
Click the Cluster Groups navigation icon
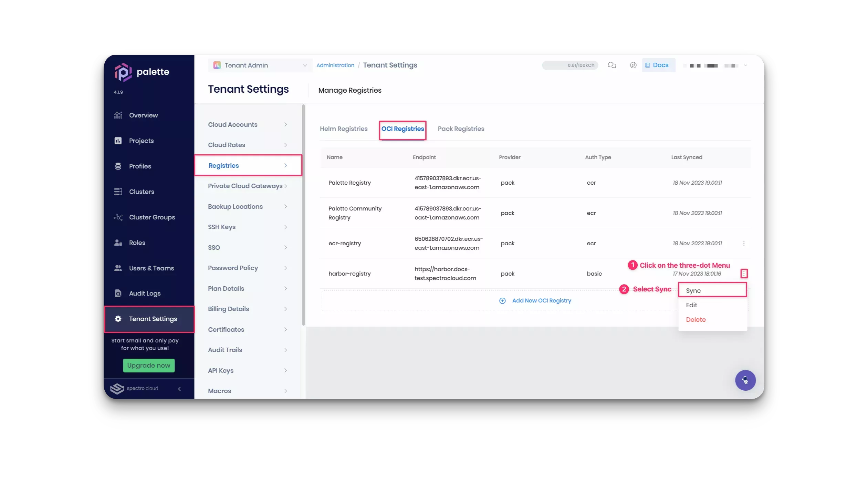coord(118,217)
